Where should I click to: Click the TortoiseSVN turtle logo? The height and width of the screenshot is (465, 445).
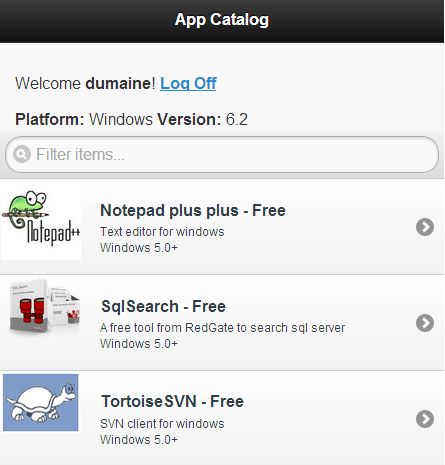pos(41,402)
